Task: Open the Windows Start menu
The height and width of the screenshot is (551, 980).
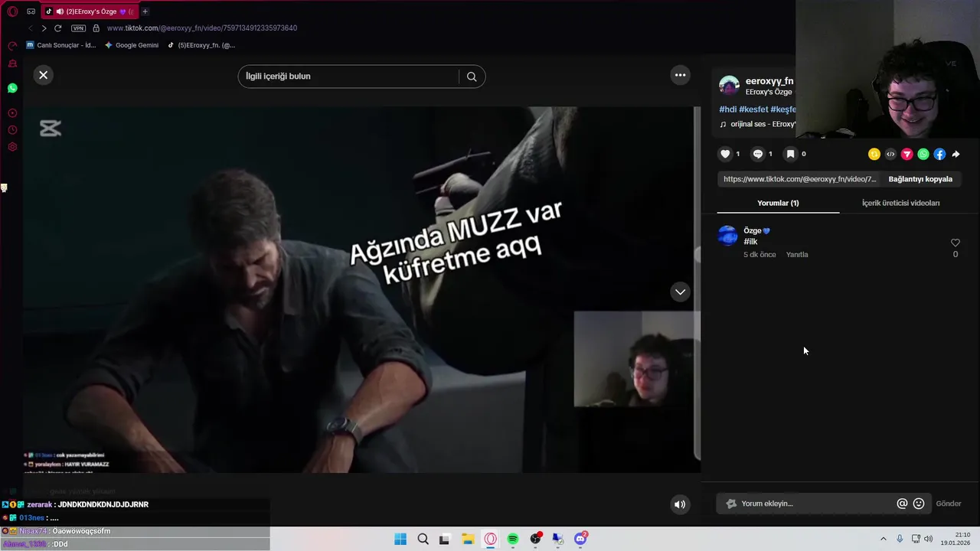Action: tap(400, 539)
